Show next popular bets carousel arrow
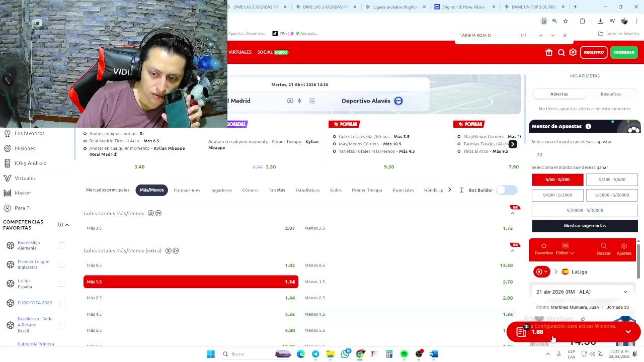Screen dimensions: 644x362 coord(513,144)
